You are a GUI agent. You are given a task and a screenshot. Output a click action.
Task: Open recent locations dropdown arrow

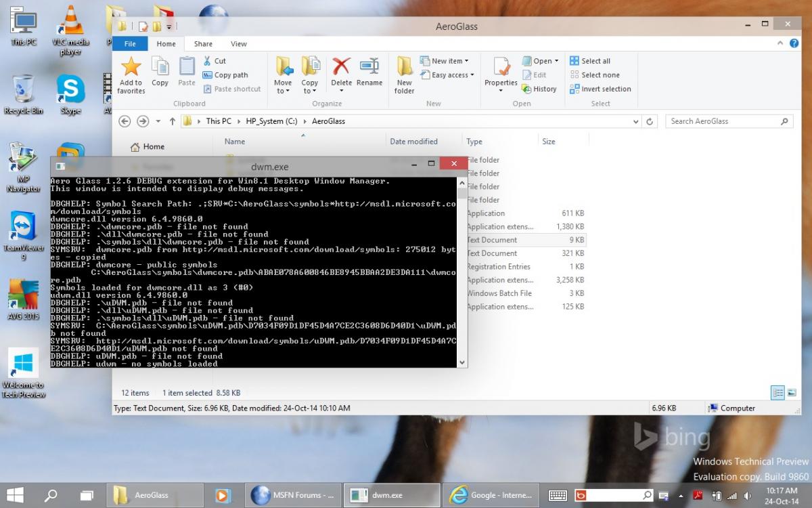pyautogui.click(x=158, y=121)
